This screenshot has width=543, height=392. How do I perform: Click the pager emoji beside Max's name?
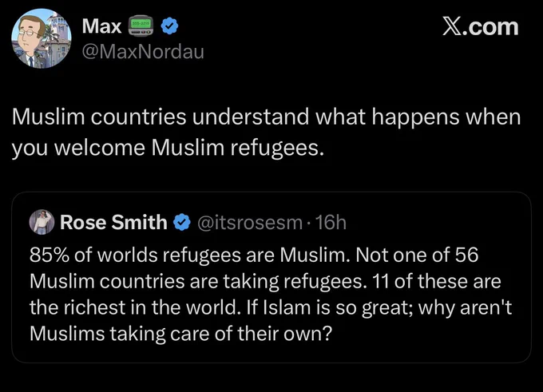(141, 26)
